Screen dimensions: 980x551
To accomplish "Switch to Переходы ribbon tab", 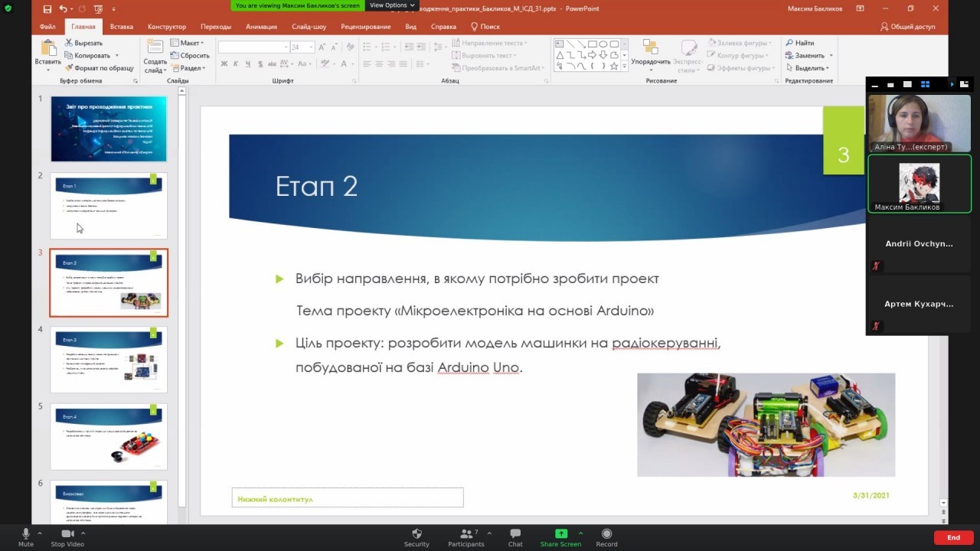I will 216,26.
